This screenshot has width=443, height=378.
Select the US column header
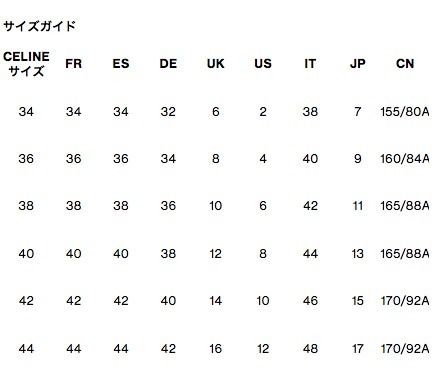263,64
